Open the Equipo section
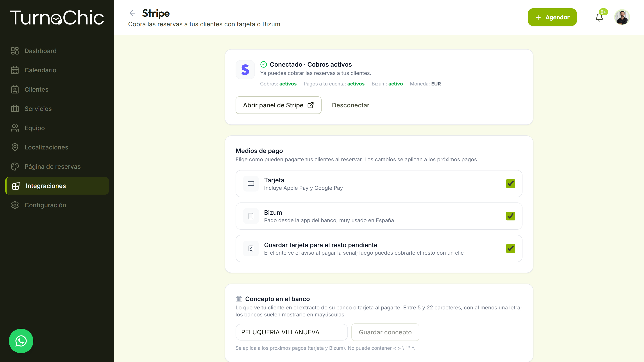 57,128
